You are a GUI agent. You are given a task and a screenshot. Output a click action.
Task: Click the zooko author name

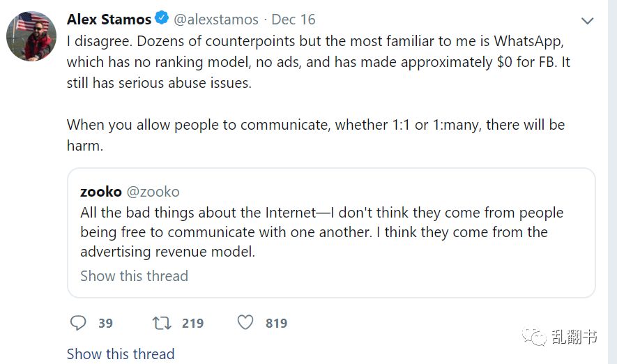coord(101,191)
